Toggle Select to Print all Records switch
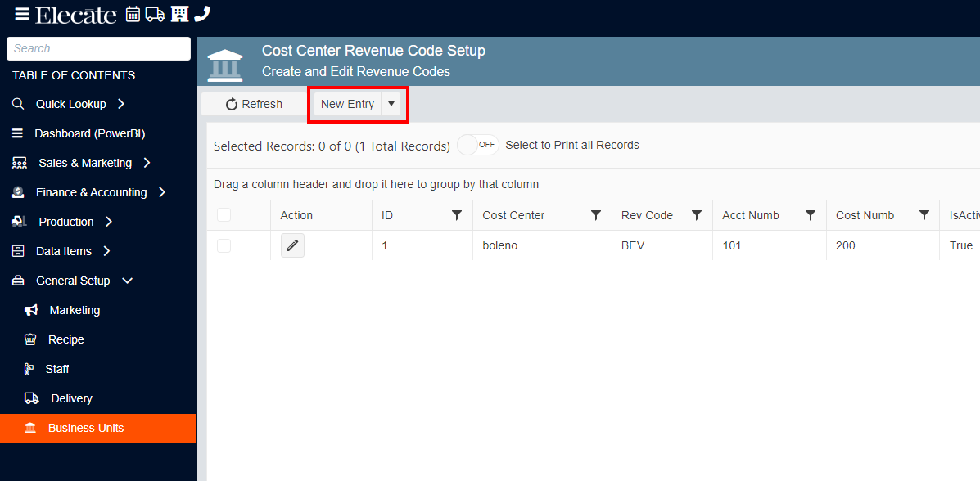Screen dimensions: 980x481 [478, 145]
